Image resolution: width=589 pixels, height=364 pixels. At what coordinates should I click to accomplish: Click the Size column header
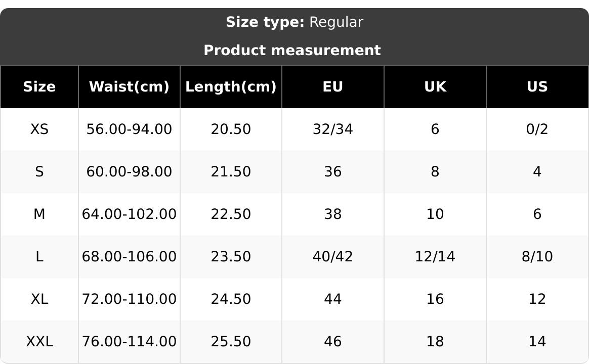pyautogui.click(x=39, y=87)
